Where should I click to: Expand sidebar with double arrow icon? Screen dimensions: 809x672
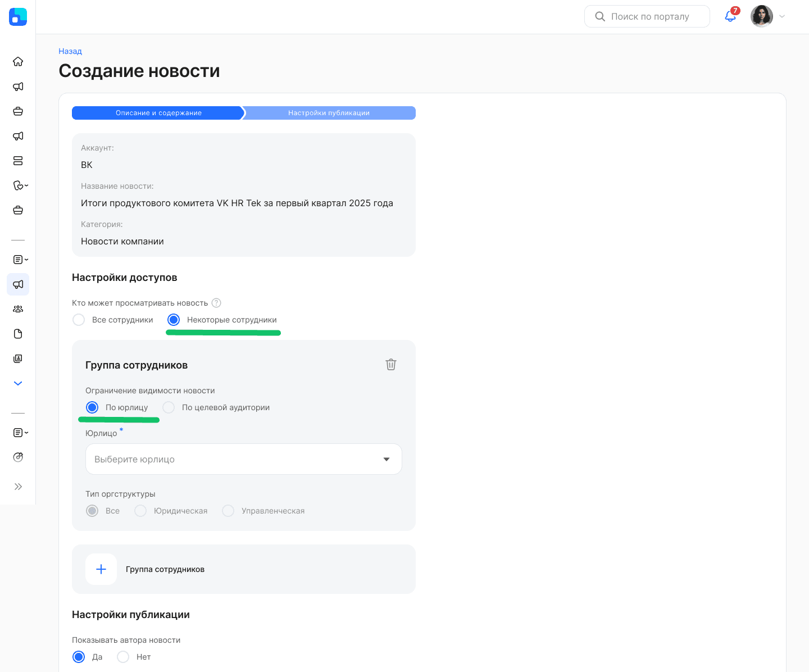[x=18, y=487]
